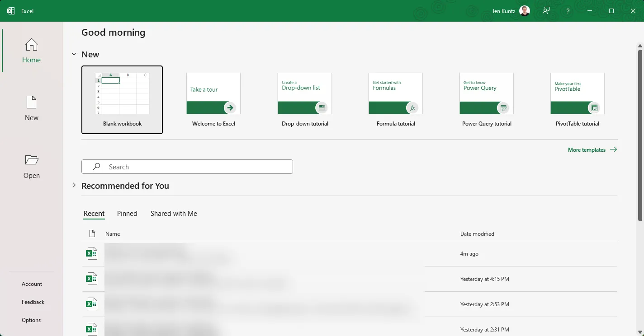Click Jen Kuntz profile picture

coord(525,11)
